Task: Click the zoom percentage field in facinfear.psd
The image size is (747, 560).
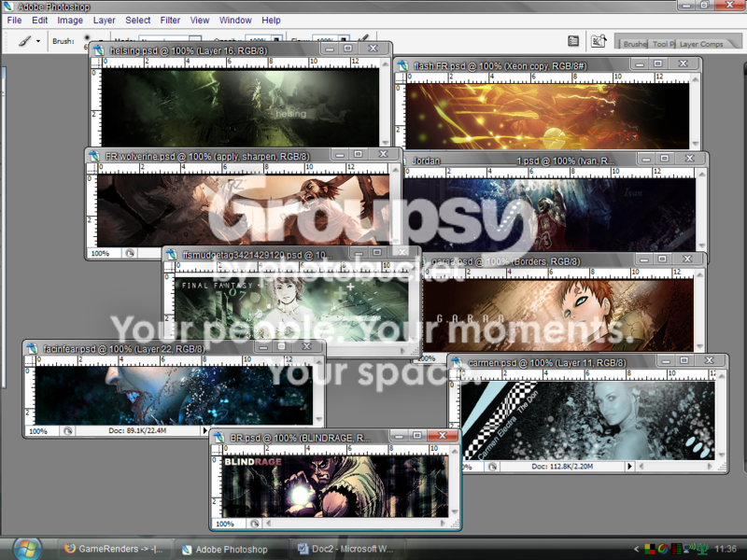Action: 42,431
